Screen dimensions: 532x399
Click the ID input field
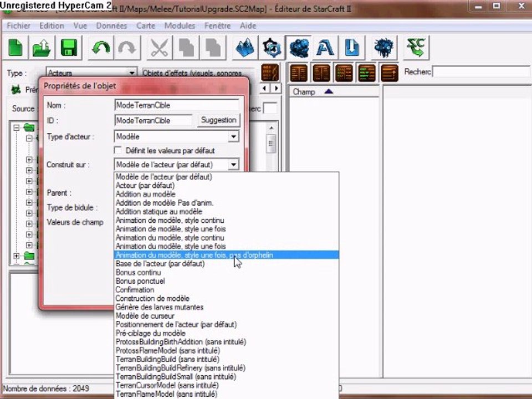154,120
